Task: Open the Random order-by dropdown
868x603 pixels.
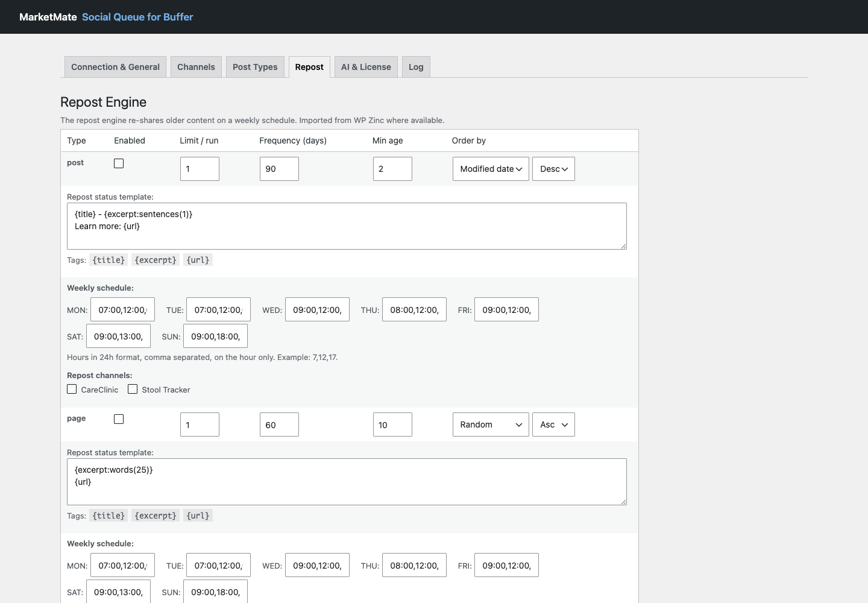Action: pos(491,425)
